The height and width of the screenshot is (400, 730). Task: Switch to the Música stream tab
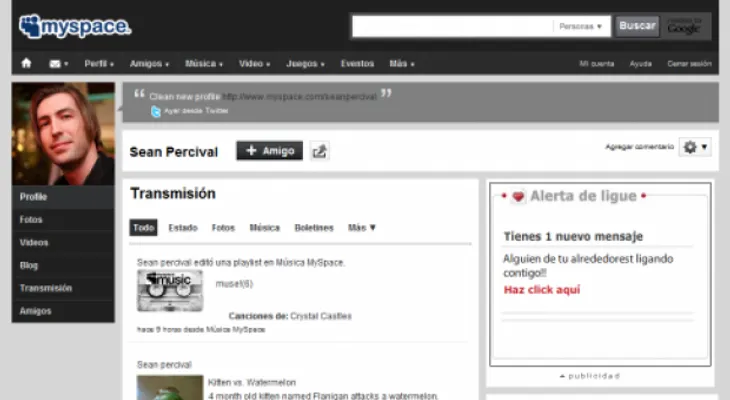click(x=264, y=228)
